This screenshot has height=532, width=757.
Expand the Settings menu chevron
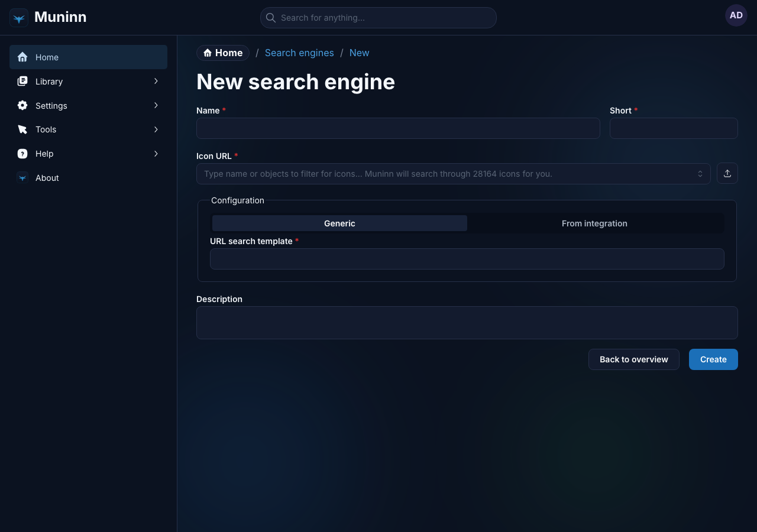pyautogui.click(x=156, y=105)
